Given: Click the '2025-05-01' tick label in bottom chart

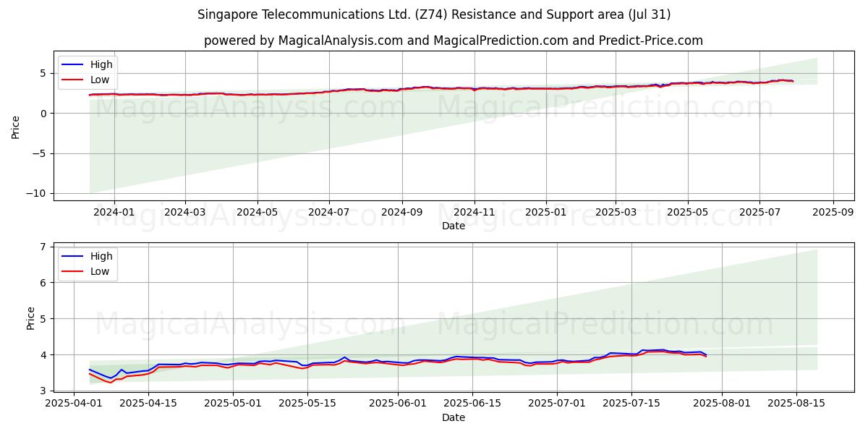Looking at the screenshot, I should [x=233, y=404].
